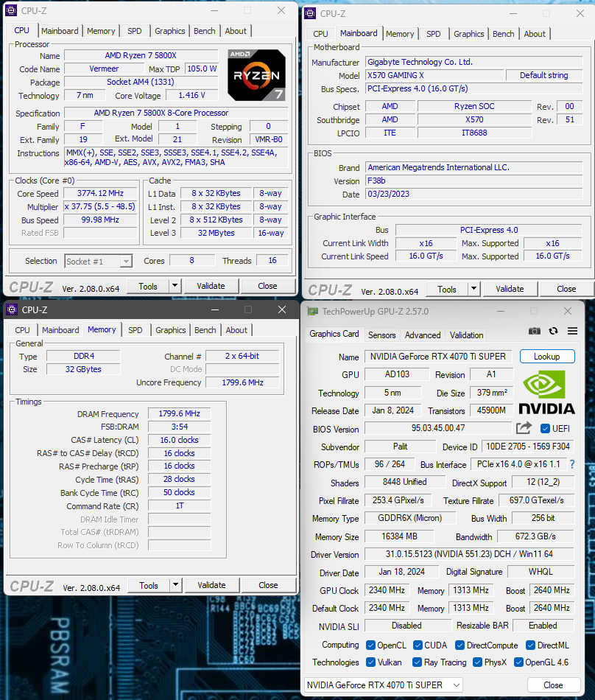Switch to Mainboard tab in top-left CPU-Z window

(x=60, y=31)
